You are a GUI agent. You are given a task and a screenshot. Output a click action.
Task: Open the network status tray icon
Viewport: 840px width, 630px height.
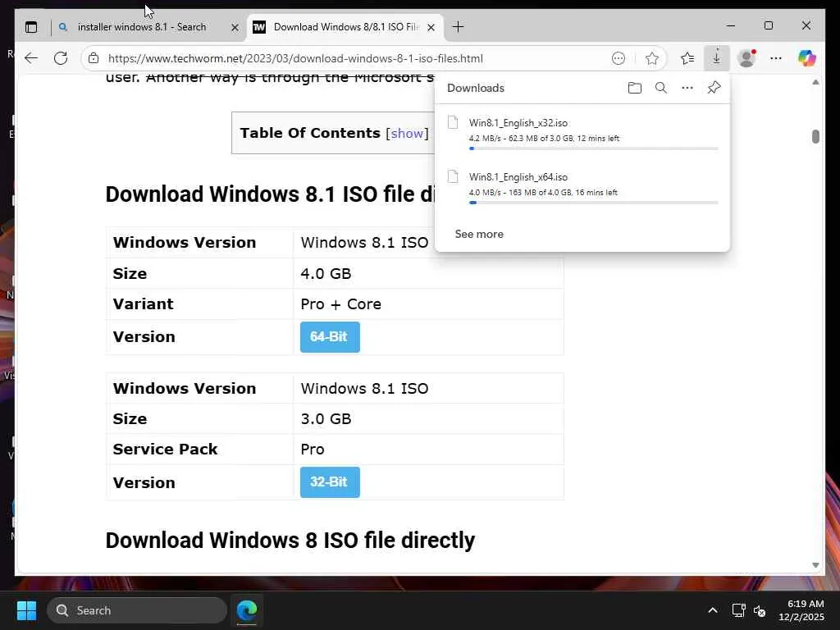738,610
